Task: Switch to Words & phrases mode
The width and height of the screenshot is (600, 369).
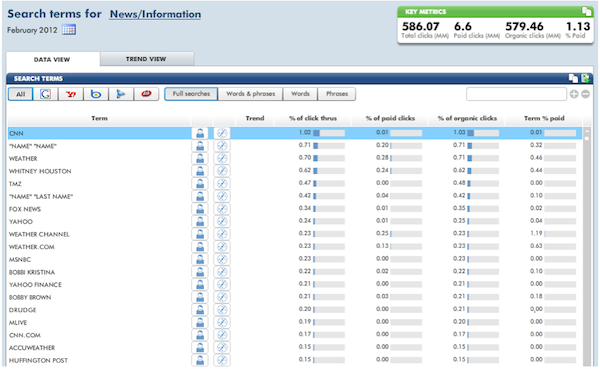Action: pos(251,94)
